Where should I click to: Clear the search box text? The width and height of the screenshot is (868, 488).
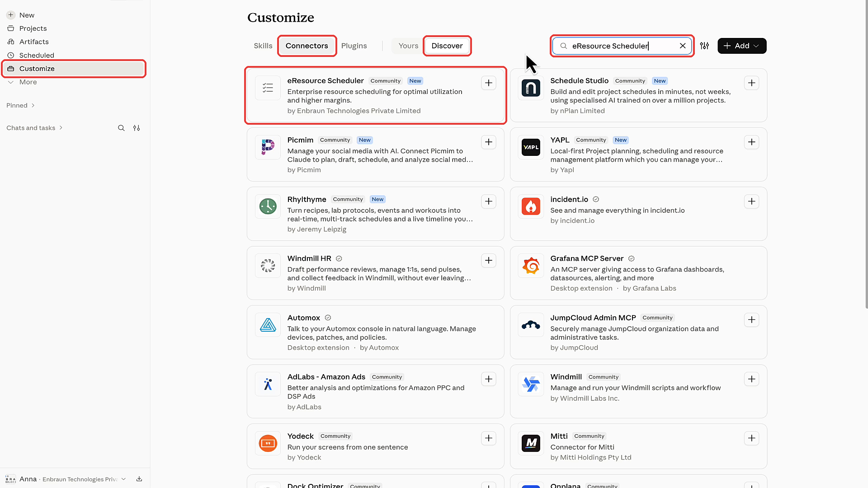pos(683,46)
